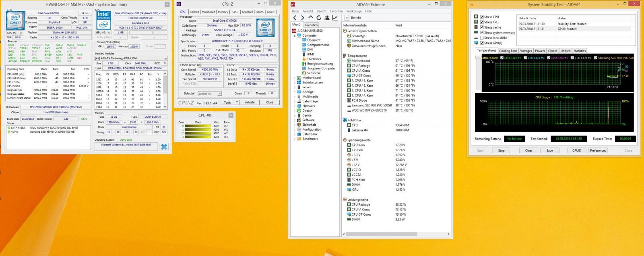This screenshot has width=644, height=256.
Task: Open the A-DATA memory module dropdown
Action: [x=131, y=58]
